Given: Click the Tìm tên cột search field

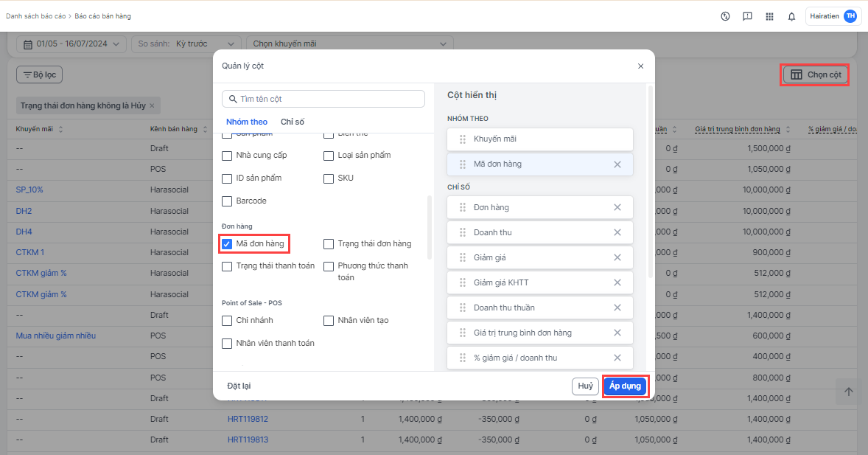Looking at the screenshot, I should [x=324, y=99].
